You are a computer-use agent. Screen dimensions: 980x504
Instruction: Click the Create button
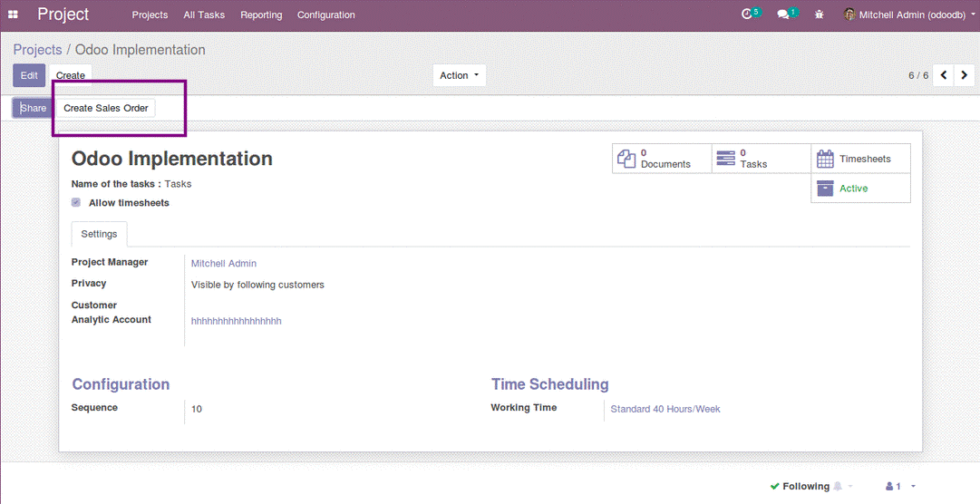pyautogui.click(x=71, y=75)
